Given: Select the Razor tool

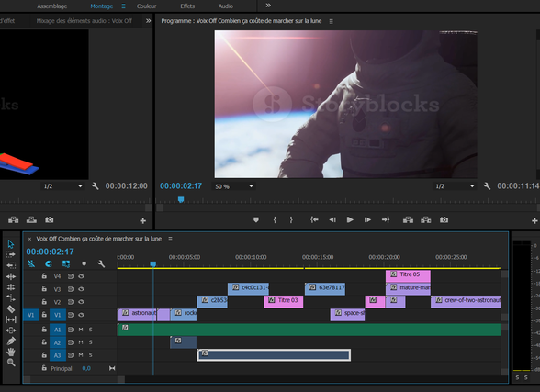Looking at the screenshot, I should [x=11, y=308].
